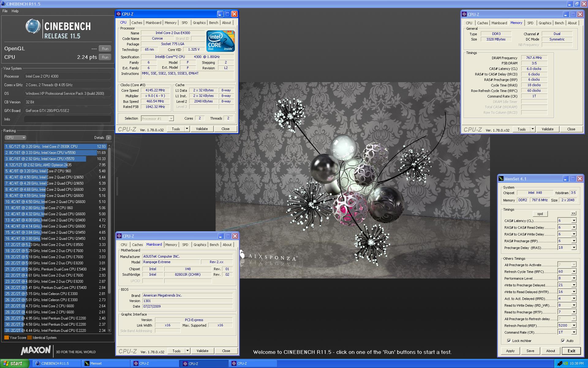Click the Intel Core 2 Duo logo in CPU-Z
The image size is (588, 368).
tap(221, 41)
